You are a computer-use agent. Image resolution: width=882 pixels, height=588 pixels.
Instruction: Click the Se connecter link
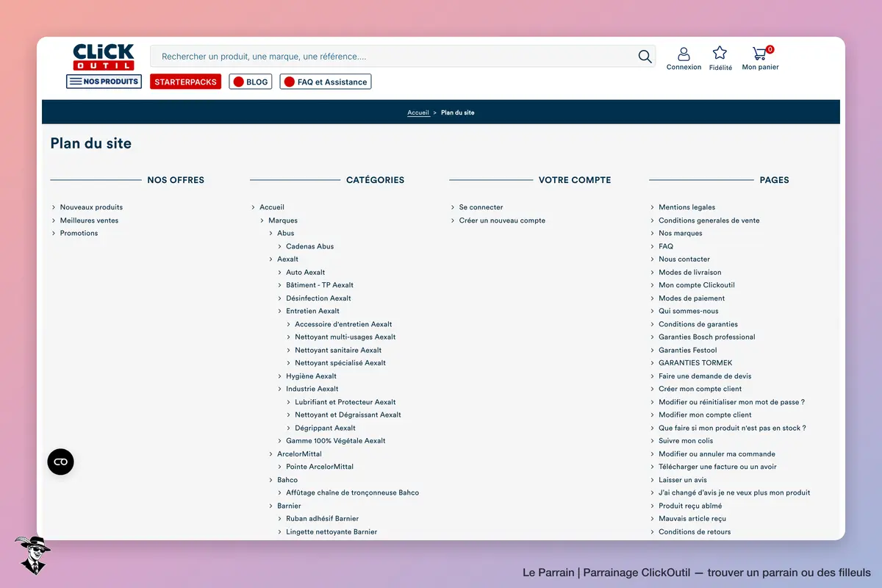481,207
